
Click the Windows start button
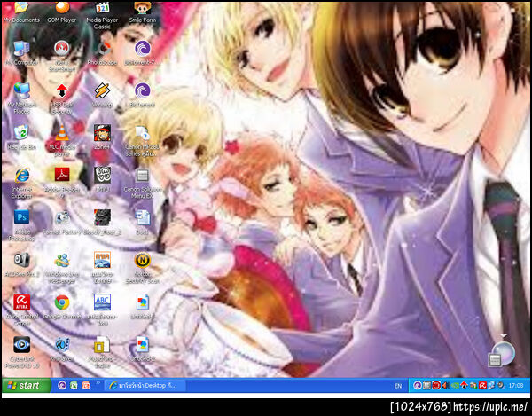(26, 386)
